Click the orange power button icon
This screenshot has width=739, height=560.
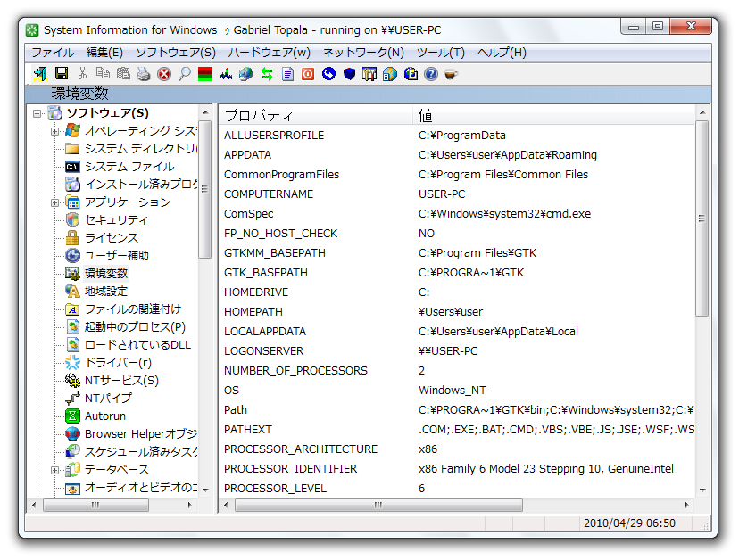(308, 74)
